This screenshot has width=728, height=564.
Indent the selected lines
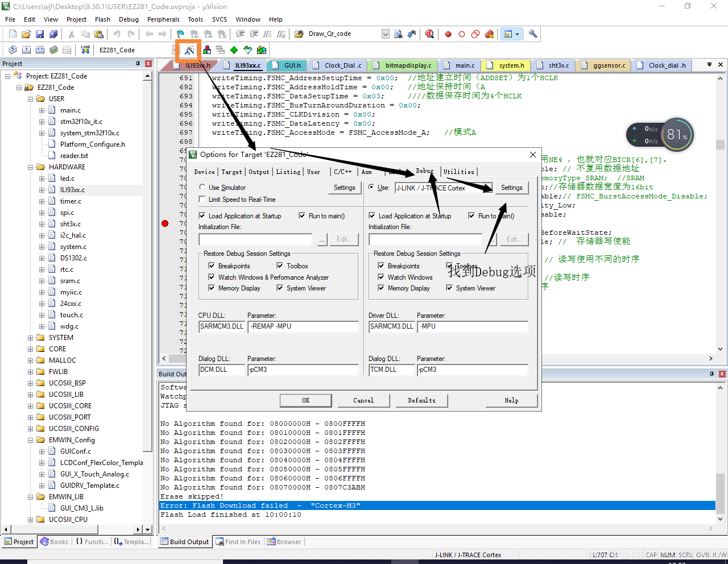pos(240,34)
